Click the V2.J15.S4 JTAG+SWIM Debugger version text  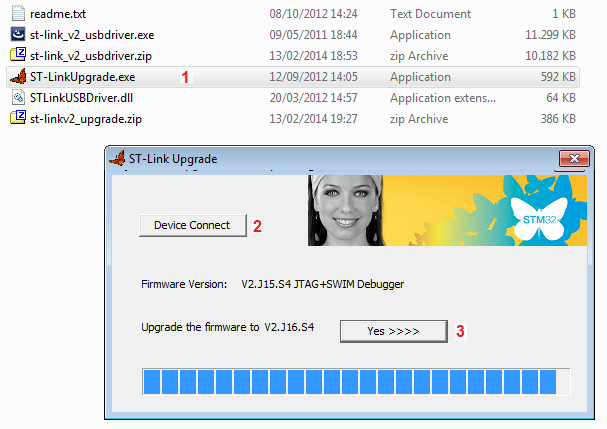322,284
